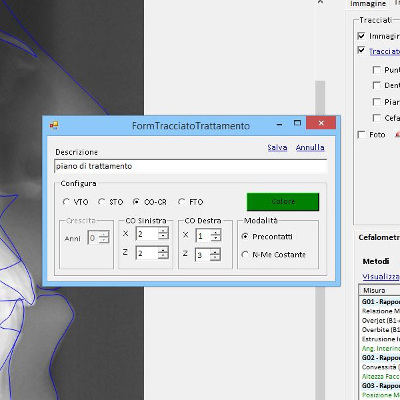Increase the CO Sinistra X value
This screenshot has width=400, height=400.
[x=163, y=231]
